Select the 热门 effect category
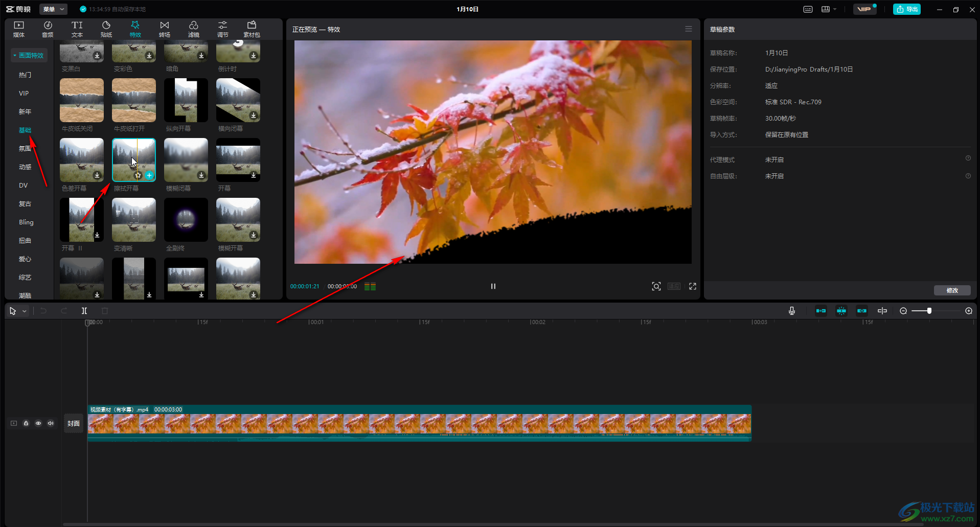The width and height of the screenshot is (980, 527). (x=25, y=75)
